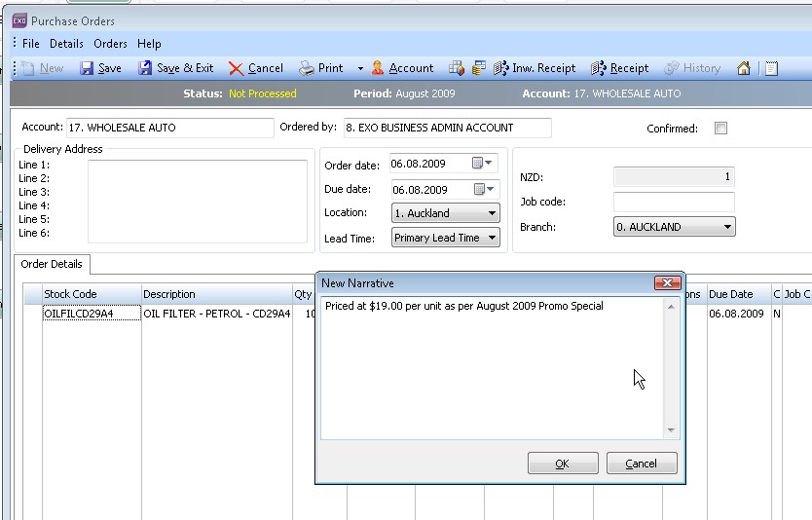Image resolution: width=812 pixels, height=520 pixels.
Task: Open the Due date calendar picker
Action: point(484,189)
